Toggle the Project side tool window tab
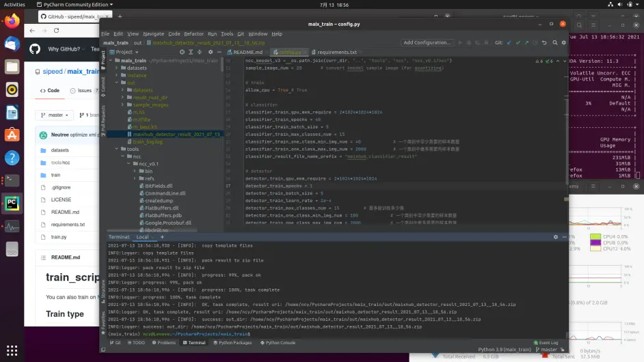 [103, 58]
